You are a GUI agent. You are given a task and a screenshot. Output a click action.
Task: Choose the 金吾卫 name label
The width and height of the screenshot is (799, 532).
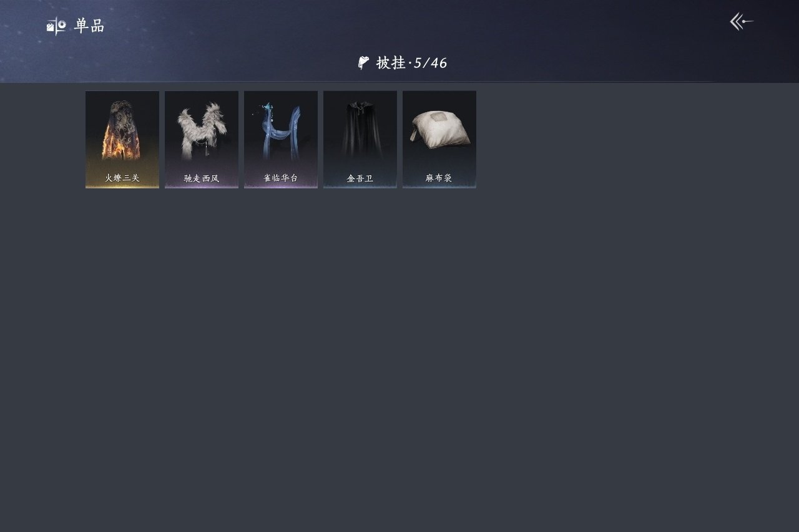tap(360, 178)
